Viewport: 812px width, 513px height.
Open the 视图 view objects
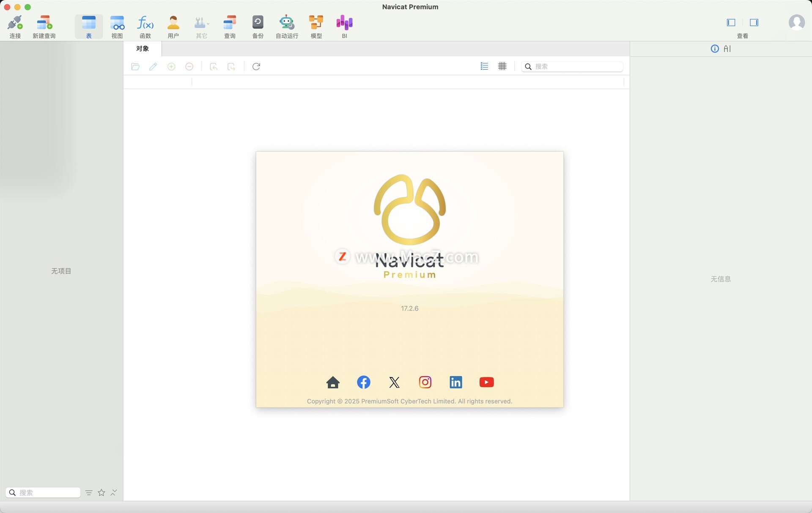(x=117, y=27)
